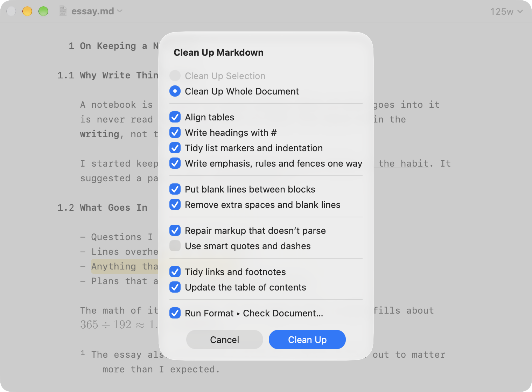Image resolution: width=532 pixels, height=392 pixels.
Task: Toggle Run Format Check Document checkbox
Action: [175, 313]
